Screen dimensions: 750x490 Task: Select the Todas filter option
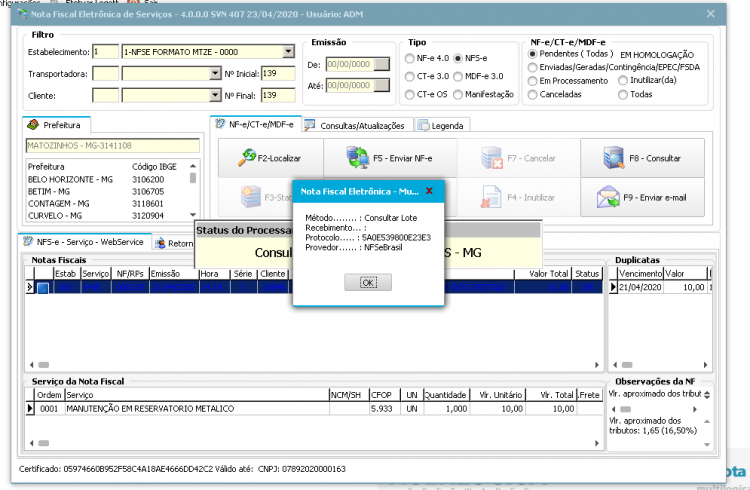(623, 95)
